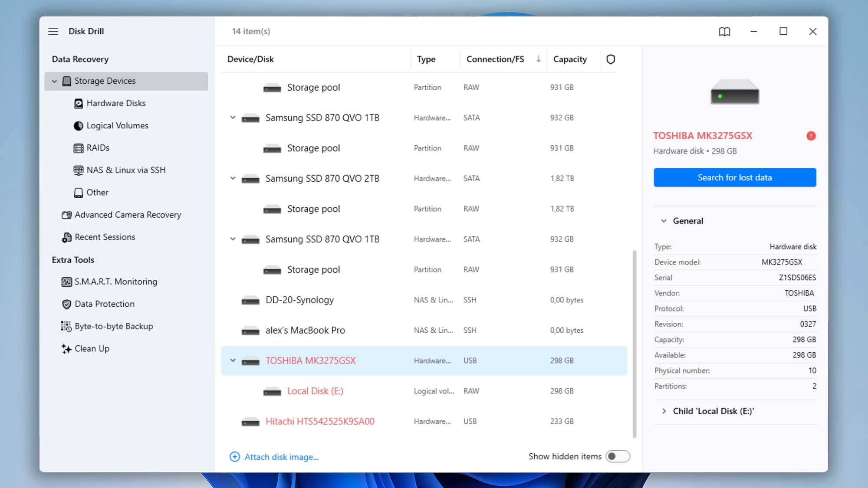Screen dimensions: 868x488
Task: Click the Other drive icon
Action: (79, 193)
